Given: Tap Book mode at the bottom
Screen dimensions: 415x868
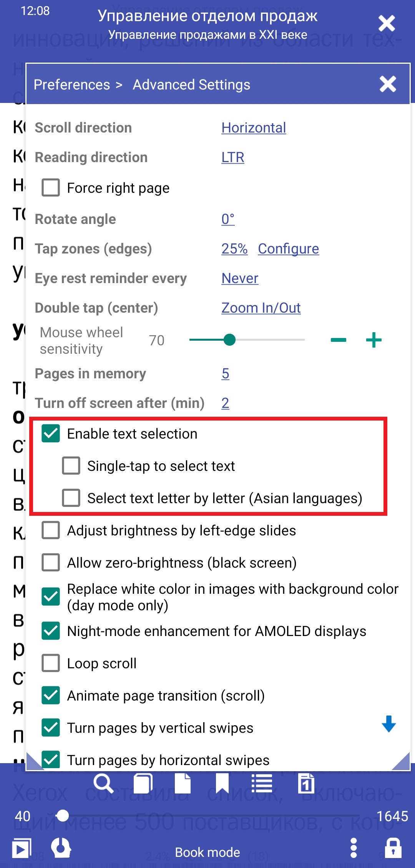Looking at the screenshot, I should [x=207, y=852].
